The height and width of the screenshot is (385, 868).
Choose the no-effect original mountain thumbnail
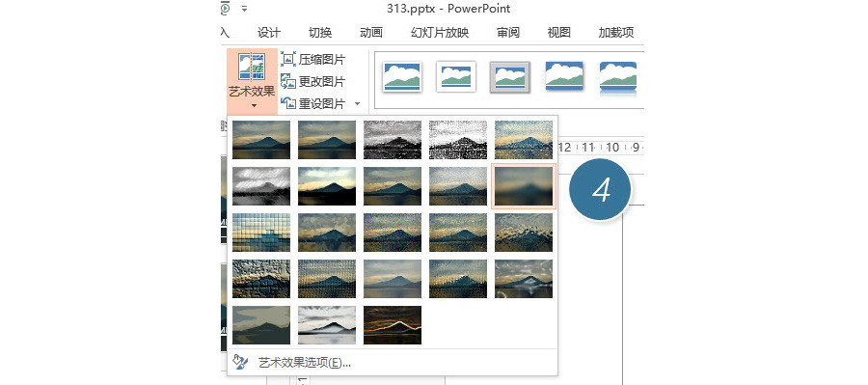[261, 140]
